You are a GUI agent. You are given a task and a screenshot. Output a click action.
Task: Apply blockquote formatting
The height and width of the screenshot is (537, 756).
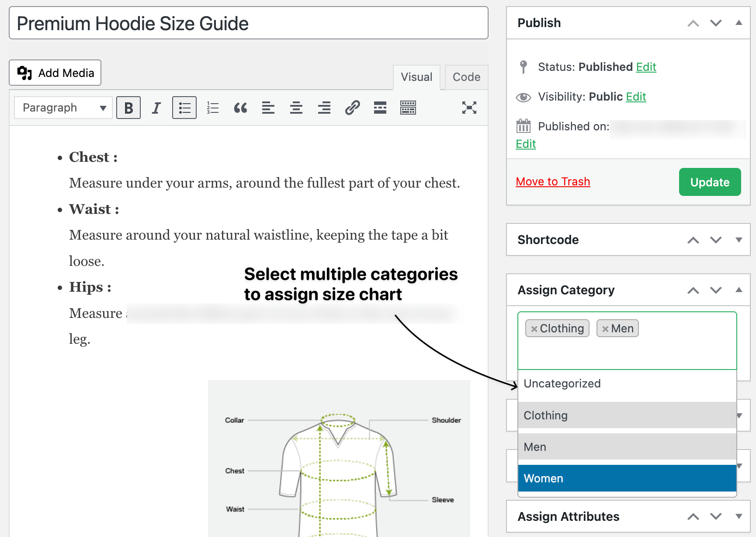(x=240, y=108)
